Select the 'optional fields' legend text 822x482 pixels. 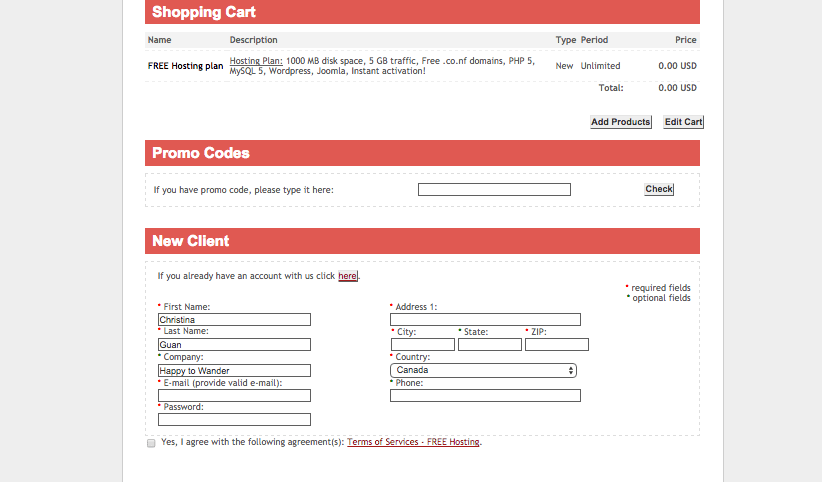pyautogui.click(x=661, y=298)
